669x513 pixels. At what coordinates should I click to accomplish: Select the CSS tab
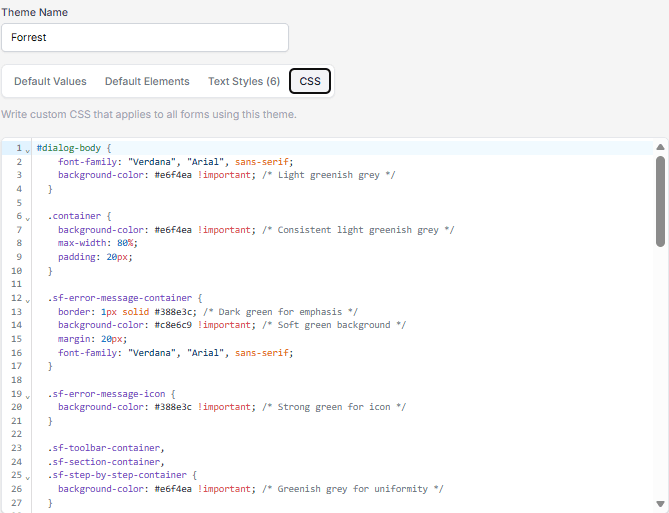[310, 81]
